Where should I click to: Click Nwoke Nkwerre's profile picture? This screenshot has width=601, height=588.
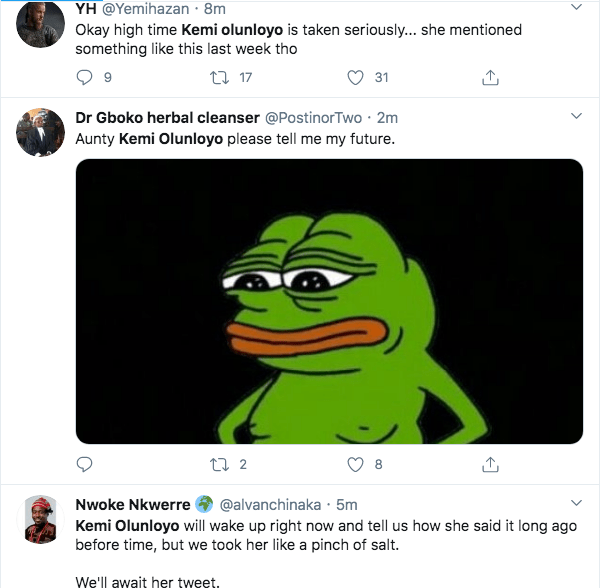point(42,518)
